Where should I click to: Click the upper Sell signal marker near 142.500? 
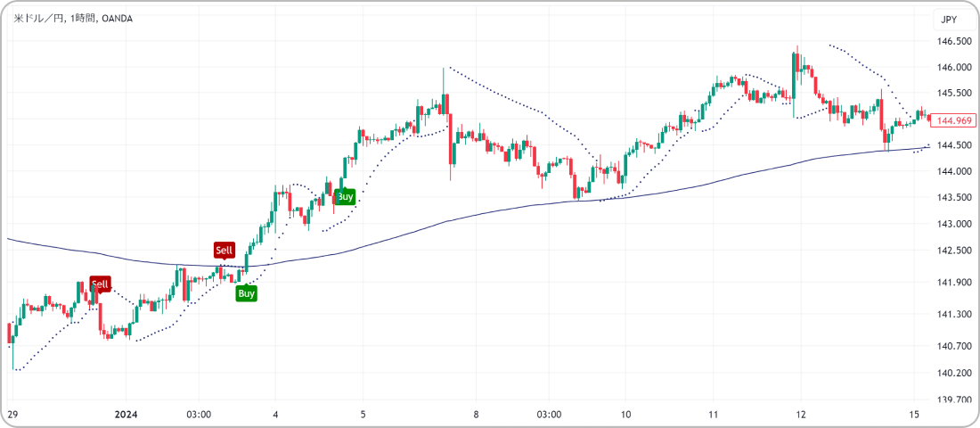(225, 251)
